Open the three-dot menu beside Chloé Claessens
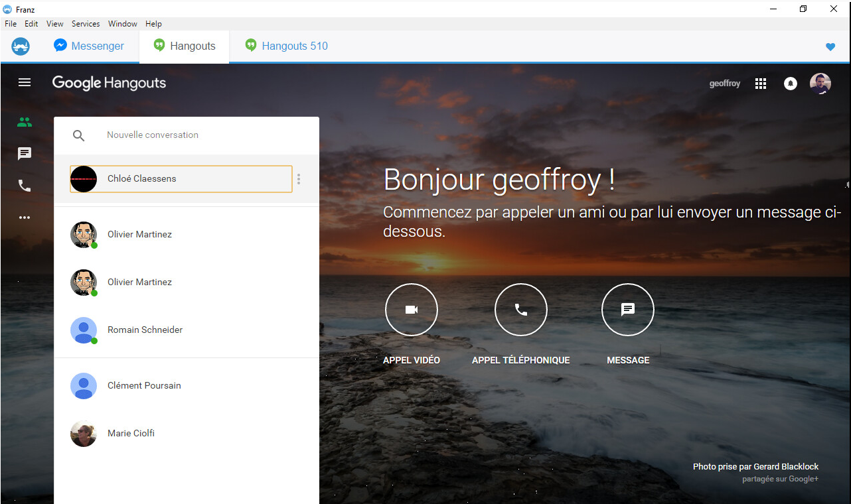 tap(299, 179)
